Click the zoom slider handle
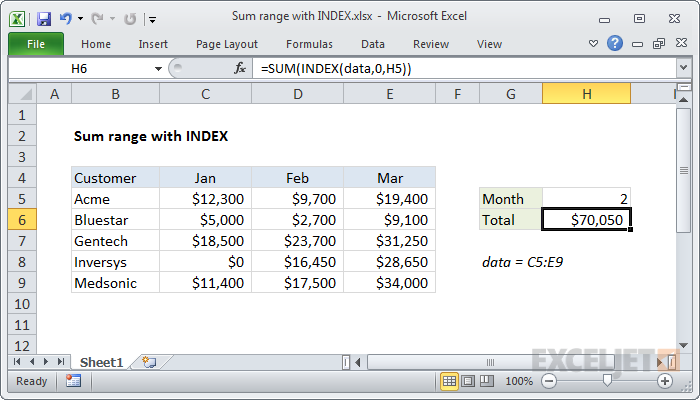The width and height of the screenshot is (700, 400). [606, 381]
